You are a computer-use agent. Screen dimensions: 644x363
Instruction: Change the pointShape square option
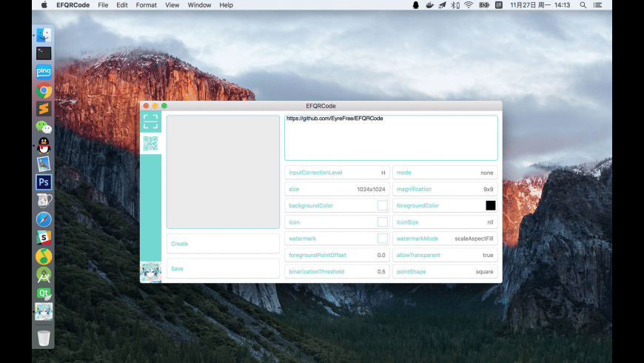445,271
